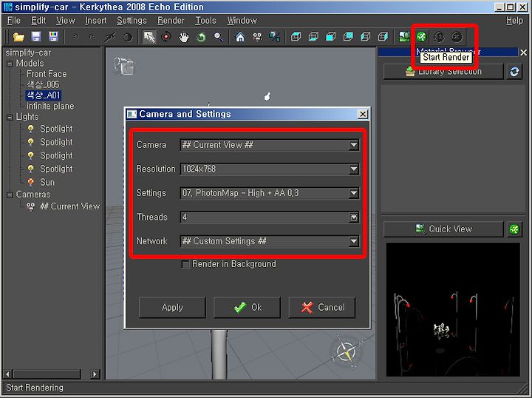
Task: Click the Pause Render toolbar icon
Action: (x=440, y=37)
